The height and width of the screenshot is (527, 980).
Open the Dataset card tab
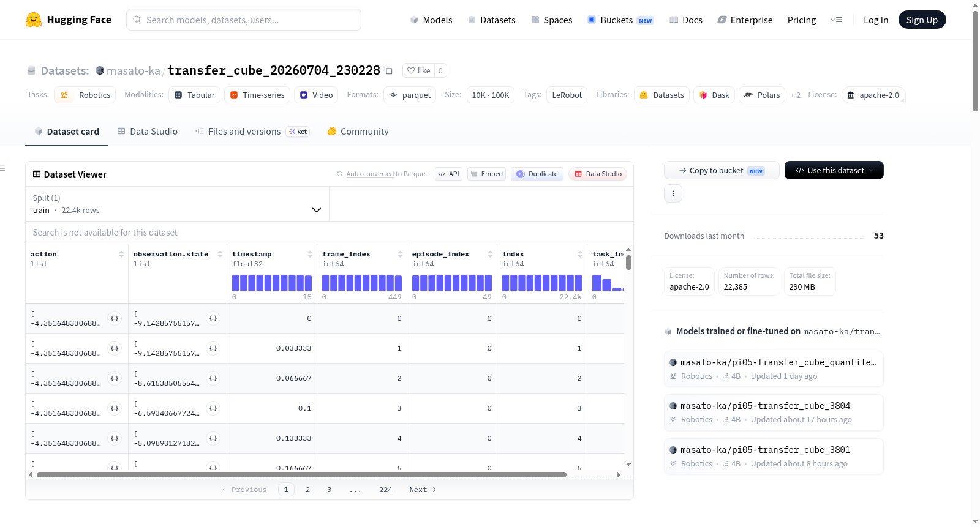[x=67, y=132]
